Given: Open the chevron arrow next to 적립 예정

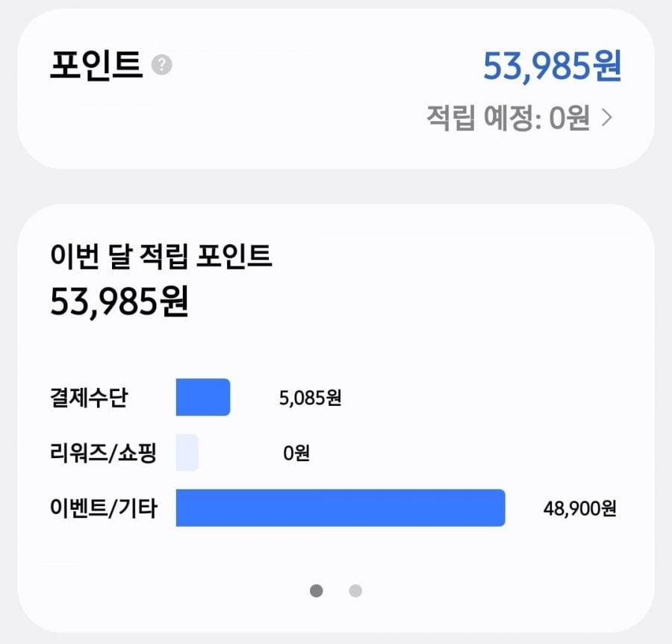Looking at the screenshot, I should coord(606,117).
